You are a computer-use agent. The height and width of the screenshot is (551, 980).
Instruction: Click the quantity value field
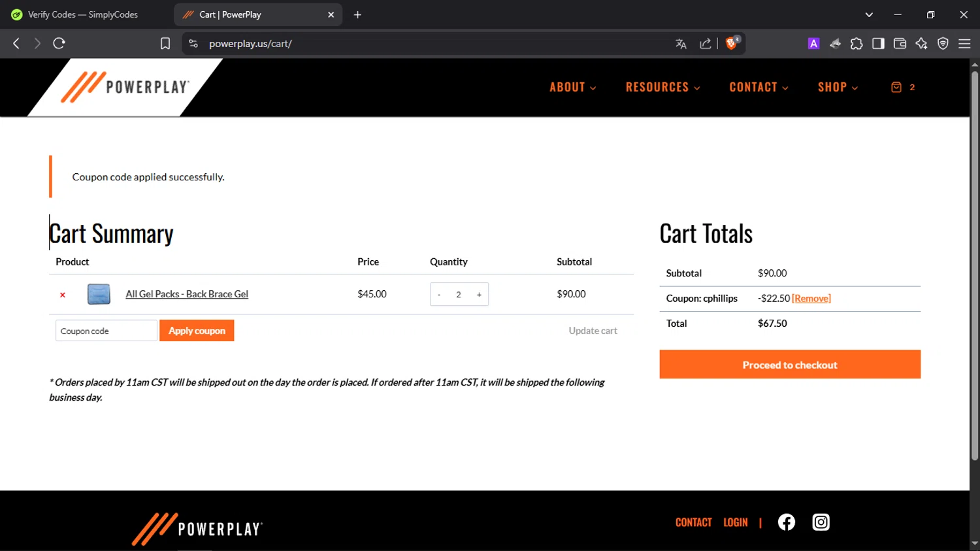pos(459,295)
